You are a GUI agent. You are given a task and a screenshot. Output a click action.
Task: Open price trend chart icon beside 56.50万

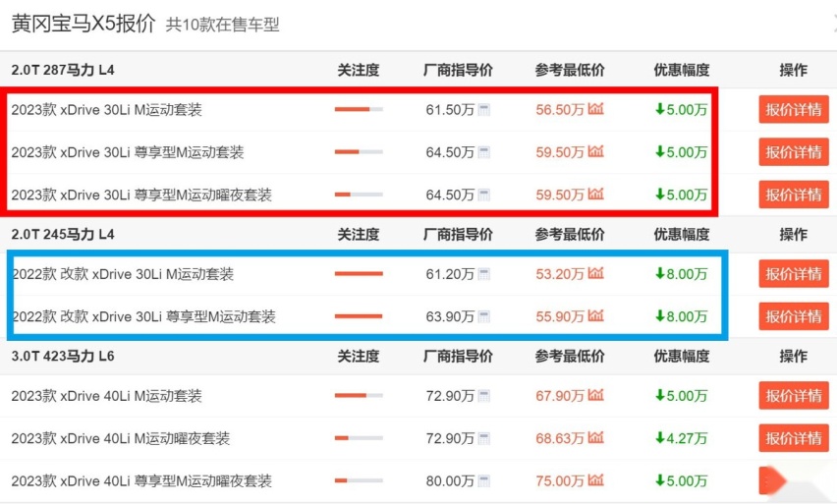click(x=595, y=109)
